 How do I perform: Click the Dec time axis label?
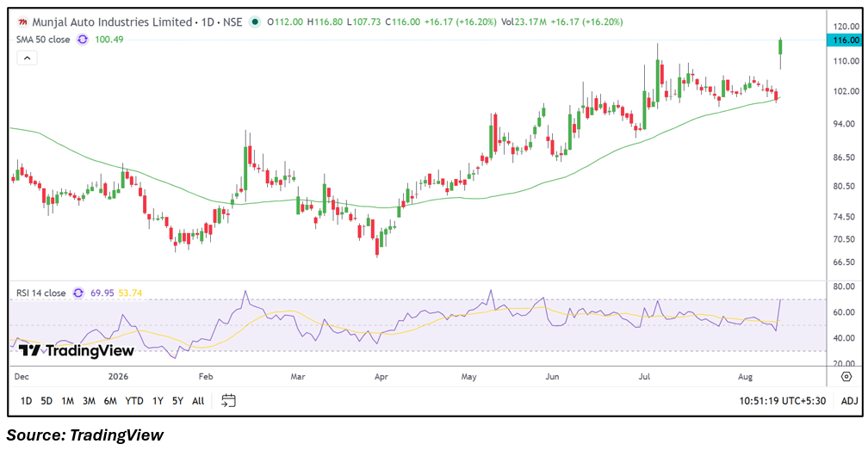(x=22, y=377)
